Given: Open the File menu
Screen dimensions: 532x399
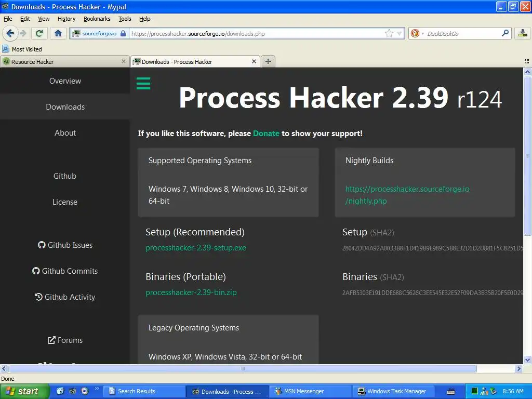Looking at the screenshot, I should 8,19.
